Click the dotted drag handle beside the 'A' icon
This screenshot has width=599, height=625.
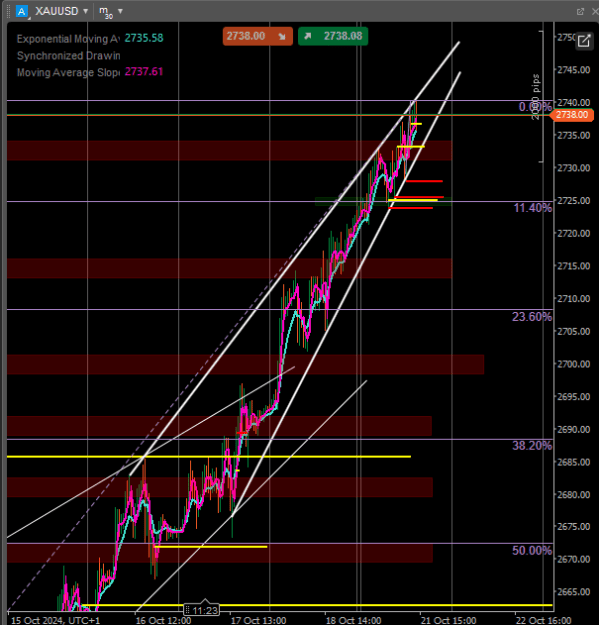(9, 11)
